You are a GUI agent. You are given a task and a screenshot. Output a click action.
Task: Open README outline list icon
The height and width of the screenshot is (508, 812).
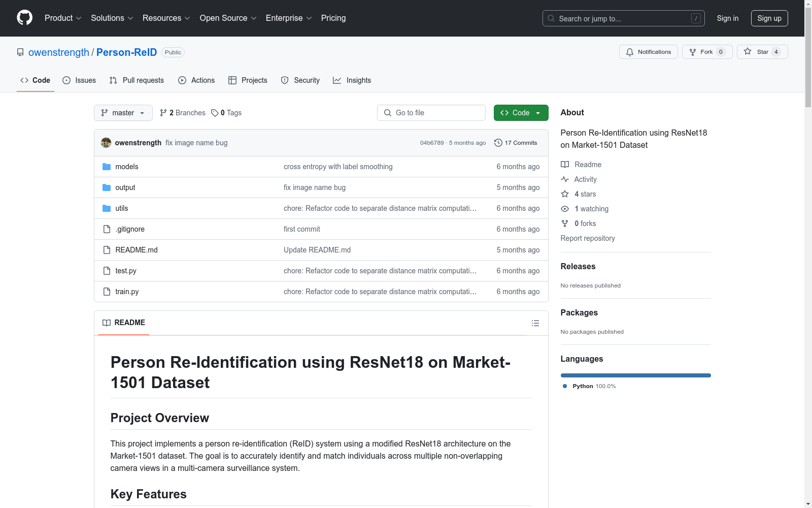click(535, 323)
